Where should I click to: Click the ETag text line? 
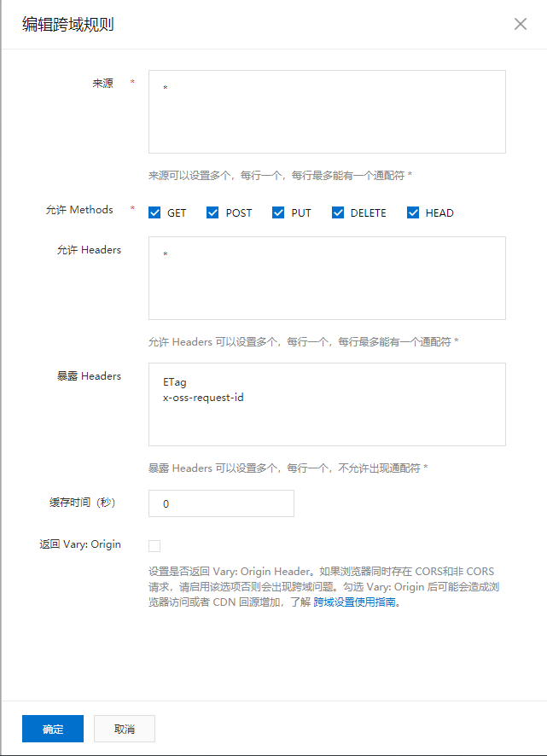click(175, 382)
